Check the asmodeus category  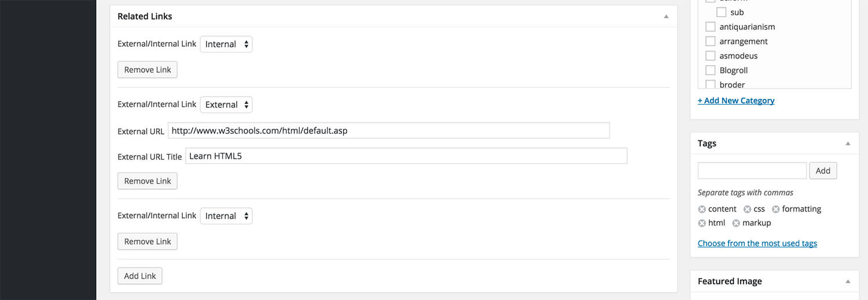pos(711,55)
